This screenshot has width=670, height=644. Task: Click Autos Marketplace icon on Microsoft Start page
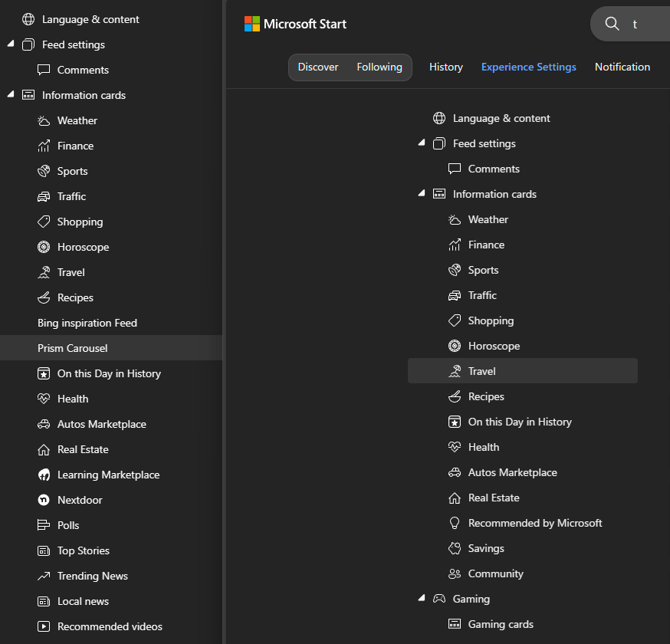pos(455,472)
